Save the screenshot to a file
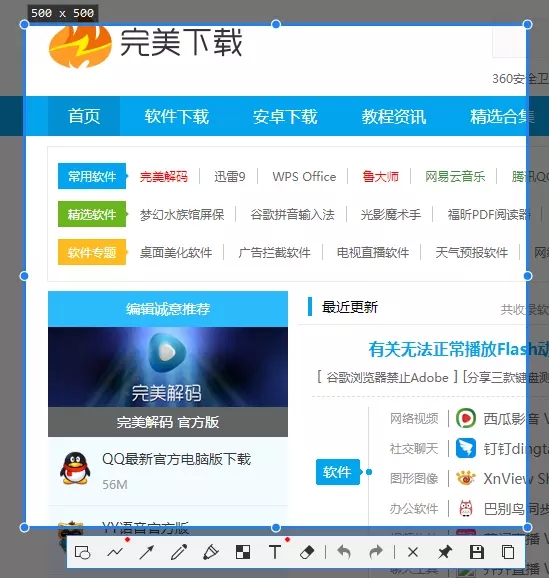Image resolution: width=549 pixels, height=578 pixels. (x=477, y=552)
